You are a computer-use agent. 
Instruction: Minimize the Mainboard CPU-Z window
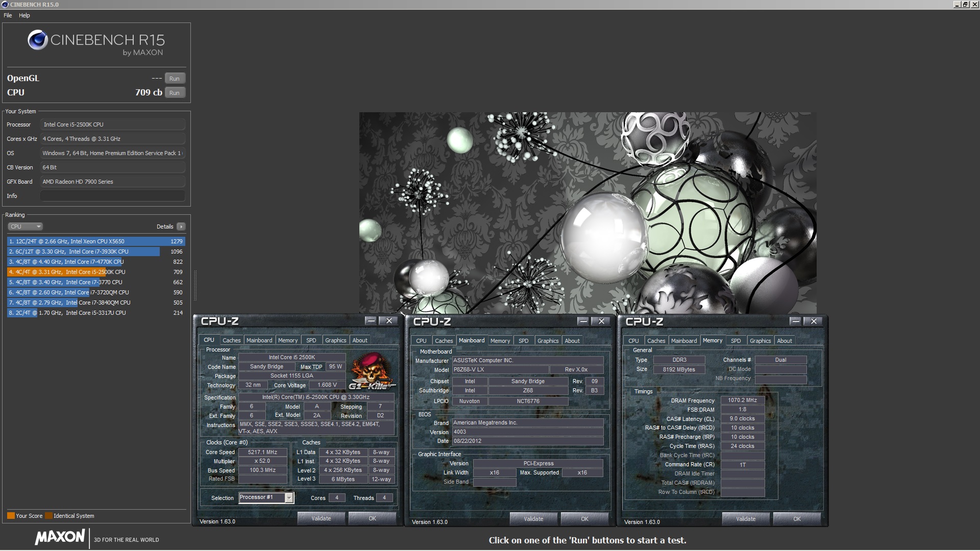(x=583, y=321)
